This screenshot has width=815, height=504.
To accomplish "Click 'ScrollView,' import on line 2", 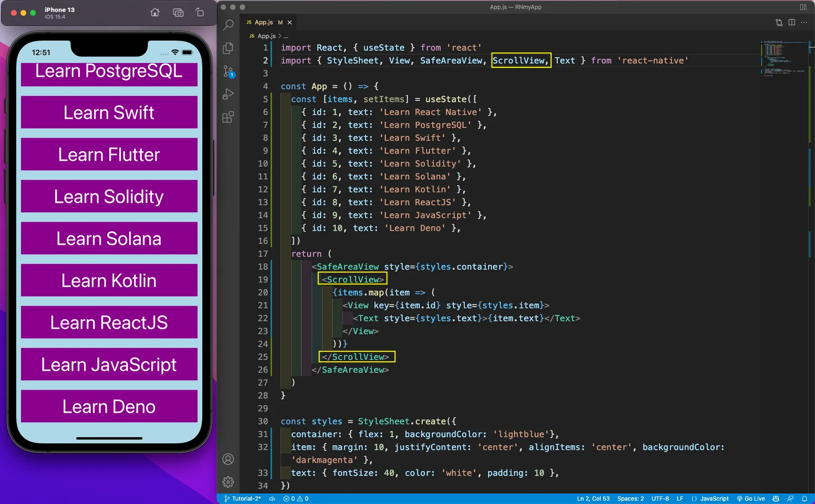I will [521, 61].
